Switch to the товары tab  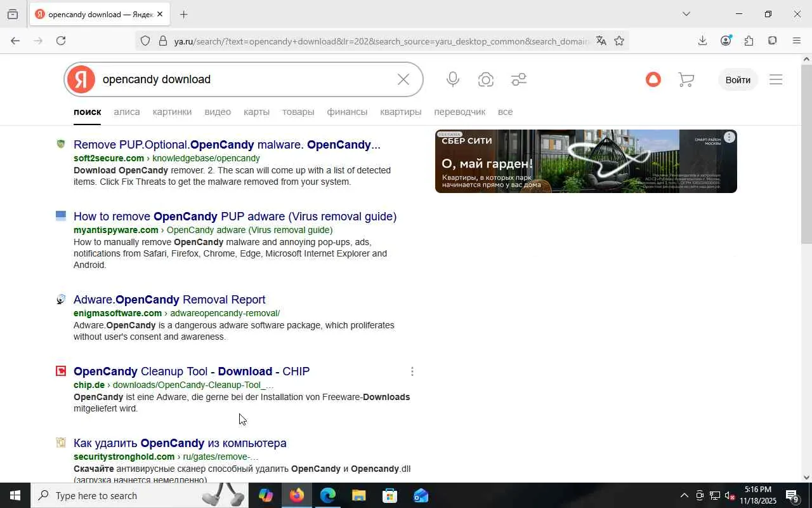point(298,112)
